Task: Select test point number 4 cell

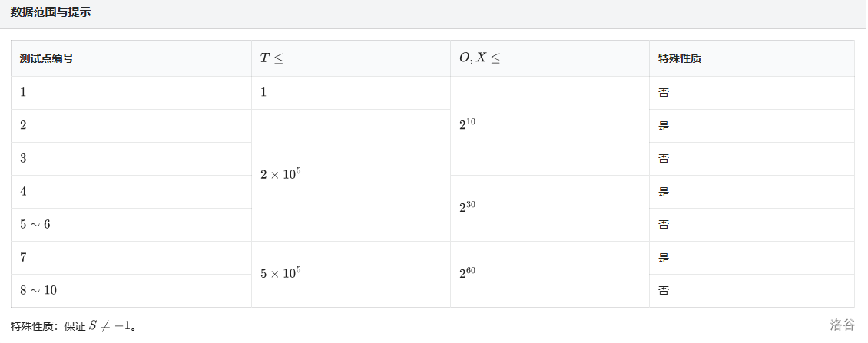Action: coord(23,191)
